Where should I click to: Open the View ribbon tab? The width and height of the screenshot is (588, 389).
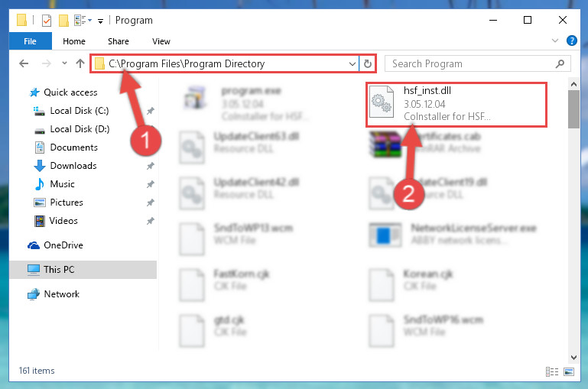pos(161,41)
